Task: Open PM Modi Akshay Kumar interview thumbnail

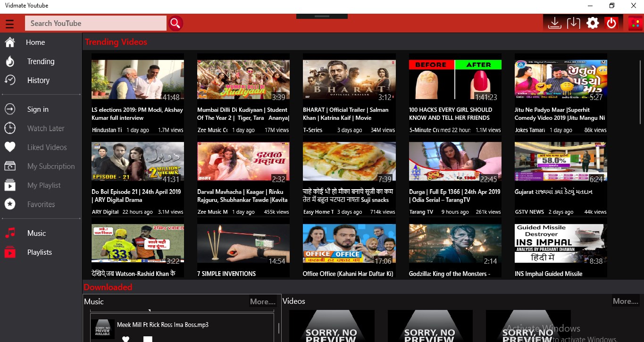Action: [x=138, y=79]
